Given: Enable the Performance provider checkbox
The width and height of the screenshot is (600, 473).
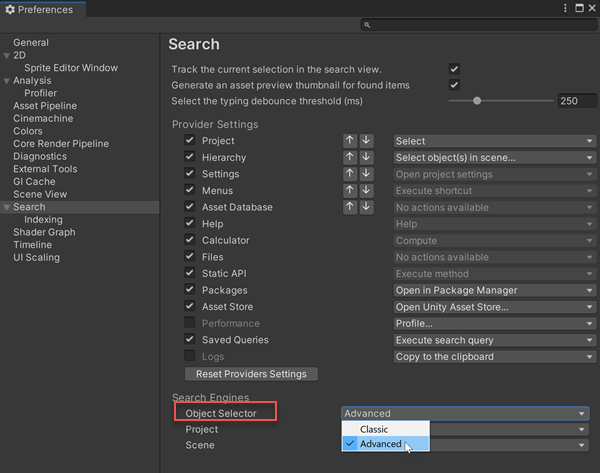Looking at the screenshot, I should 190,323.
